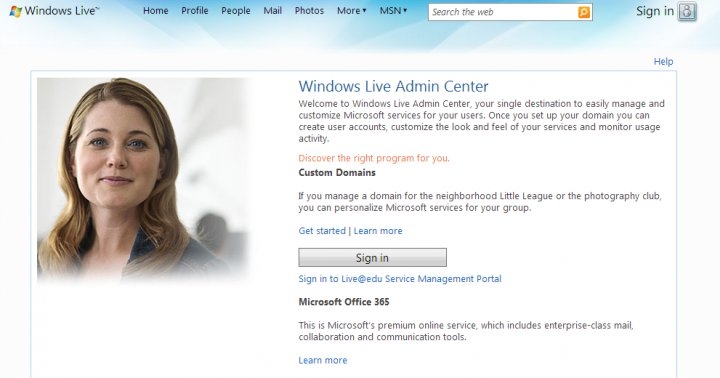720x378 pixels.
Task: Open the Home menu item
Action: 156,11
